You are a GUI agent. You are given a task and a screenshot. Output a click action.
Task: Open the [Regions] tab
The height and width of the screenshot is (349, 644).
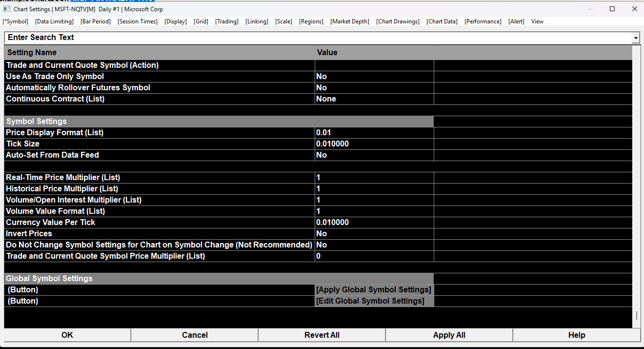tap(311, 21)
